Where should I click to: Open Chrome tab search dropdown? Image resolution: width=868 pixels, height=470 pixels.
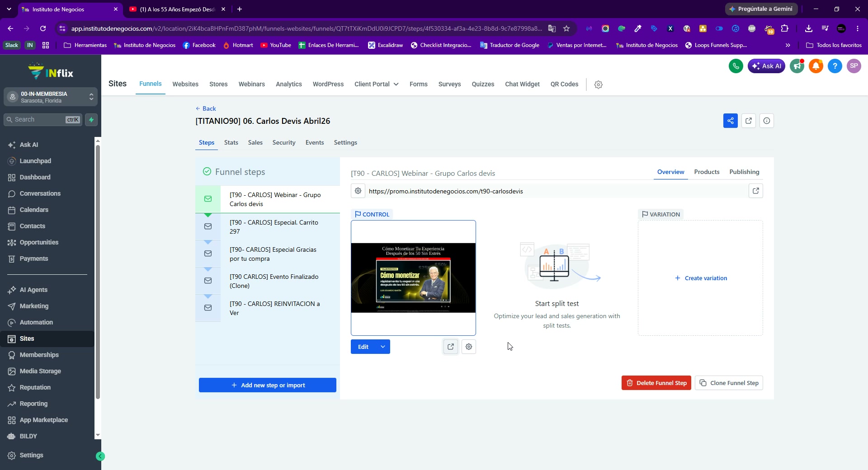point(9,9)
